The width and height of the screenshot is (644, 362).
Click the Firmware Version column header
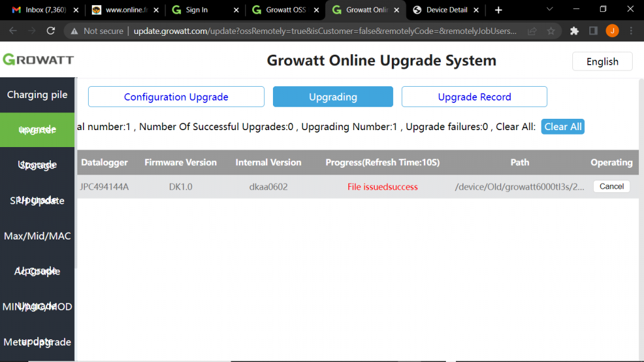(x=180, y=163)
